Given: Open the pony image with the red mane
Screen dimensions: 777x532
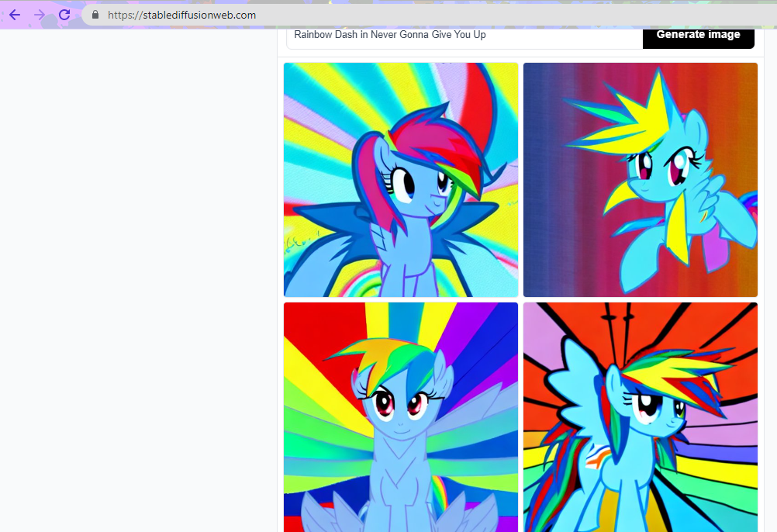Looking at the screenshot, I should point(401,180).
